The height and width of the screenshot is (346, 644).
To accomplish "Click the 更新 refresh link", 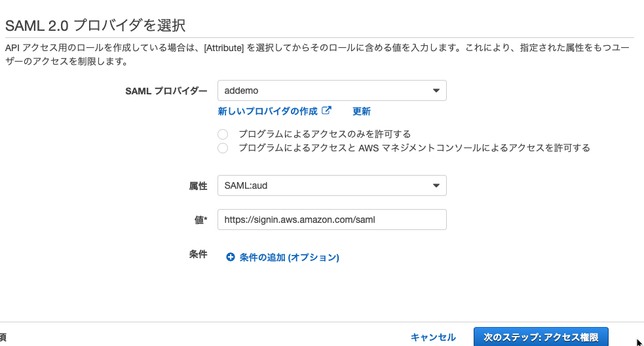I will click(x=362, y=111).
